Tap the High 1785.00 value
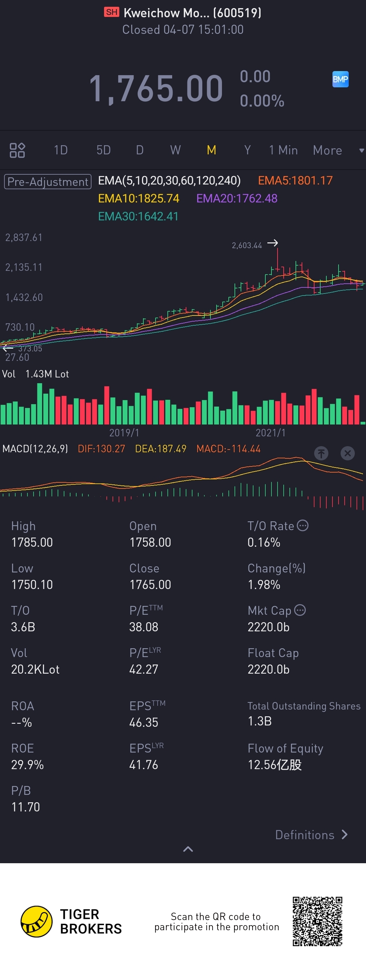366x980 pixels. [32, 542]
